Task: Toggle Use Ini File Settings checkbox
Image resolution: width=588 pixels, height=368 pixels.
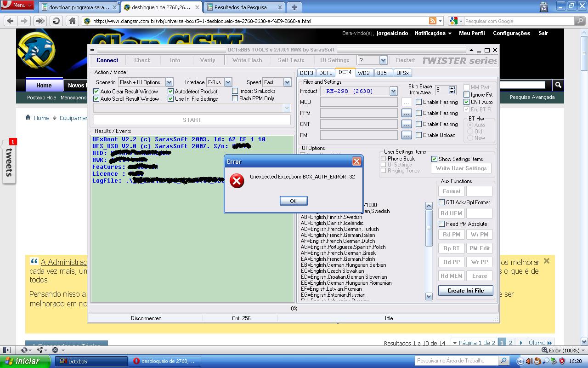Action: (171, 99)
